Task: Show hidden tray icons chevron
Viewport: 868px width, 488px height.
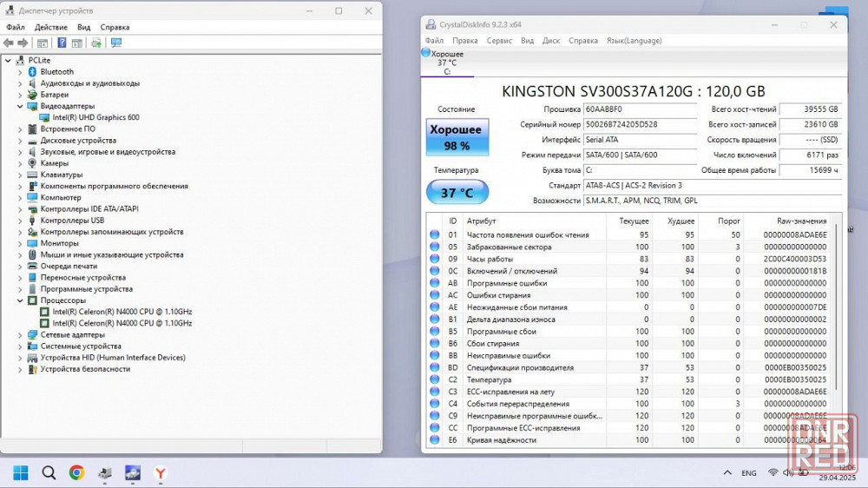Action: (727, 472)
